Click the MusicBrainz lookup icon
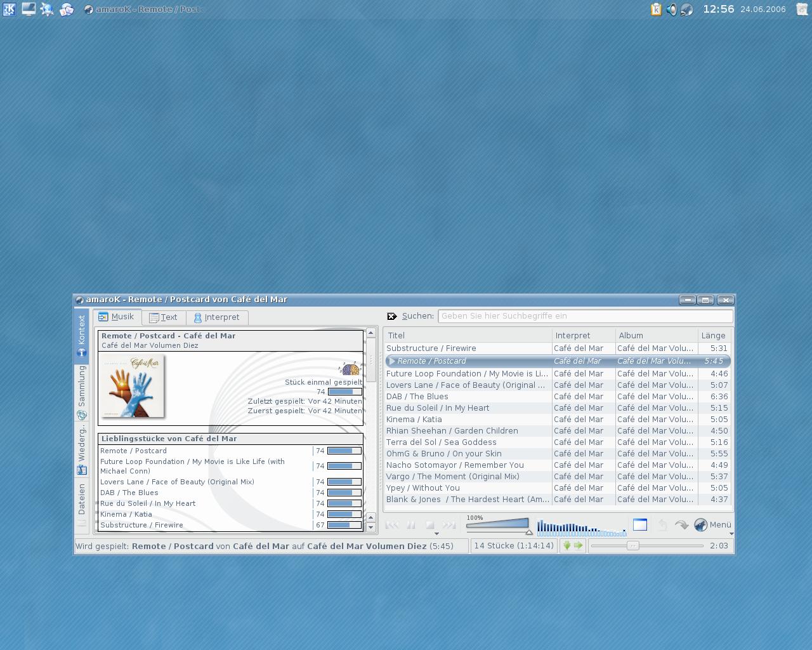Viewport: 812px width, 650px height. click(x=350, y=369)
